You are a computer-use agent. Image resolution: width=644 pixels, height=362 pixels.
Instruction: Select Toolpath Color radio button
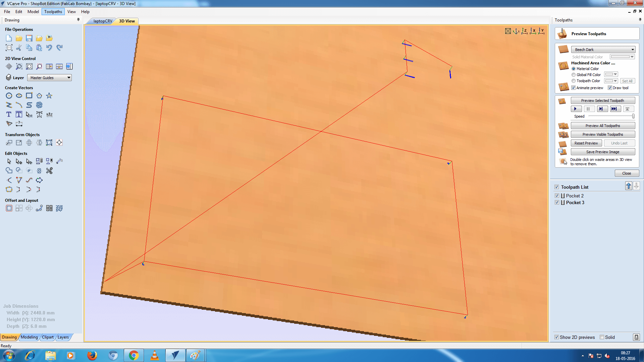pyautogui.click(x=574, y=81)
